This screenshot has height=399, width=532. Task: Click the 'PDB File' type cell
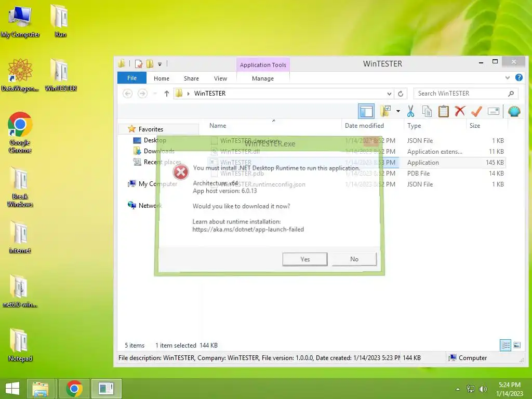point(418,173)
